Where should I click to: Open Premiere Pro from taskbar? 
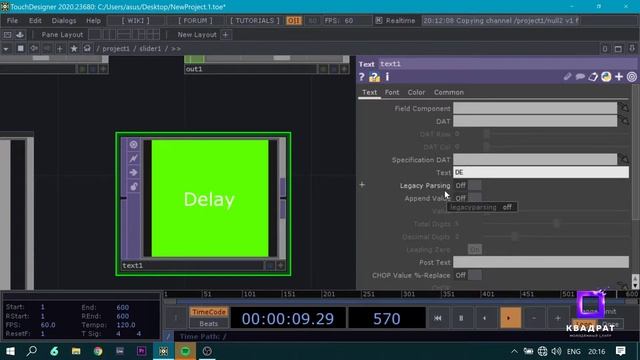142,351
